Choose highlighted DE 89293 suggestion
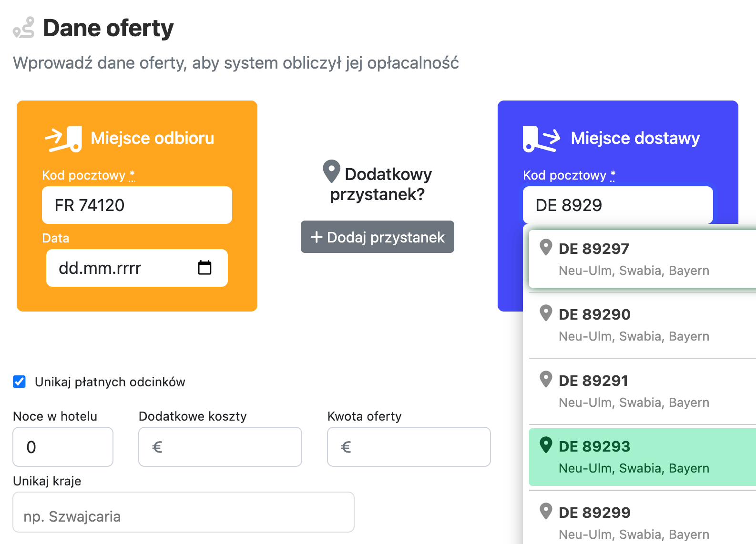This screenshot has width=756, height=544. pyautogui.click(x=643, y=457)
